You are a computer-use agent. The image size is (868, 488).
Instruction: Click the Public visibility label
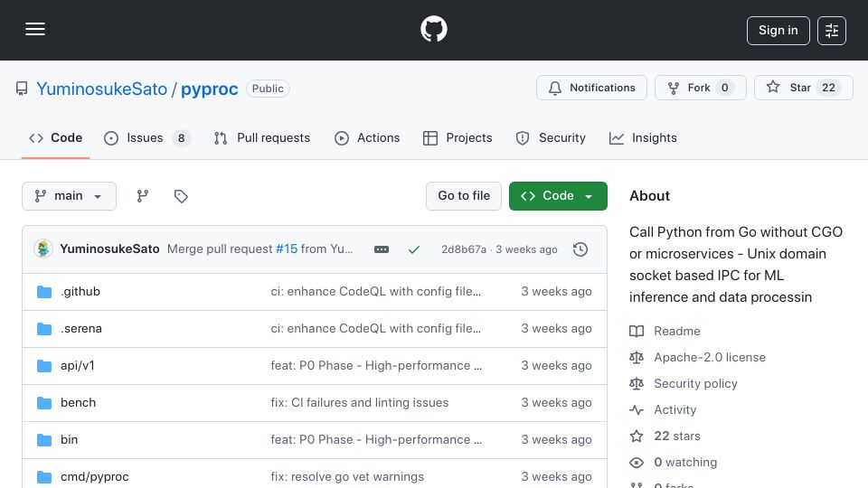click(268, 89)
